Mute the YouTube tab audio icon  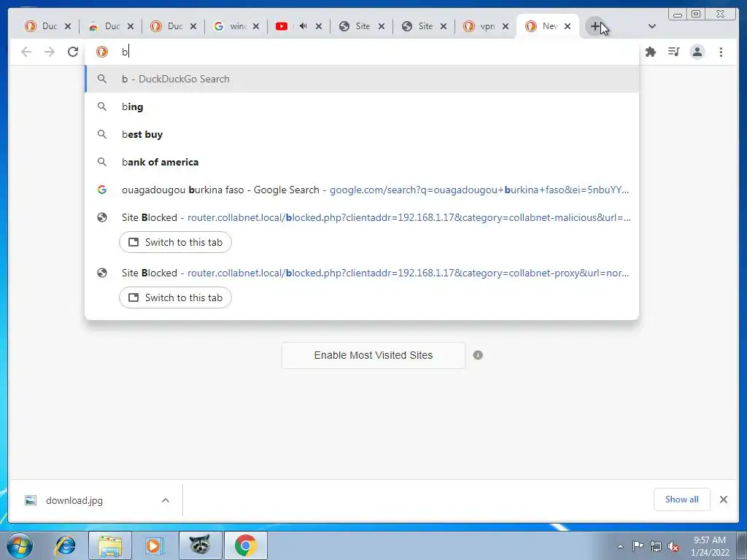click(303, 26)
